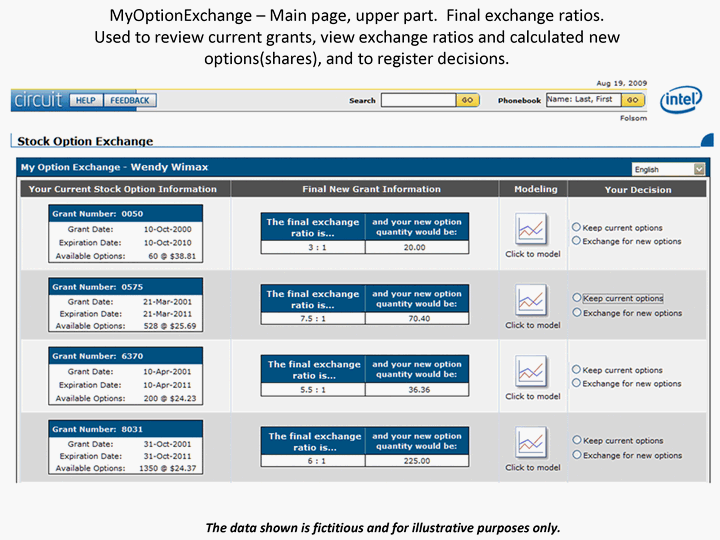The image size is (720, 540).
Task: Click the HELP button in header
Action: click(x=84, y=100)
